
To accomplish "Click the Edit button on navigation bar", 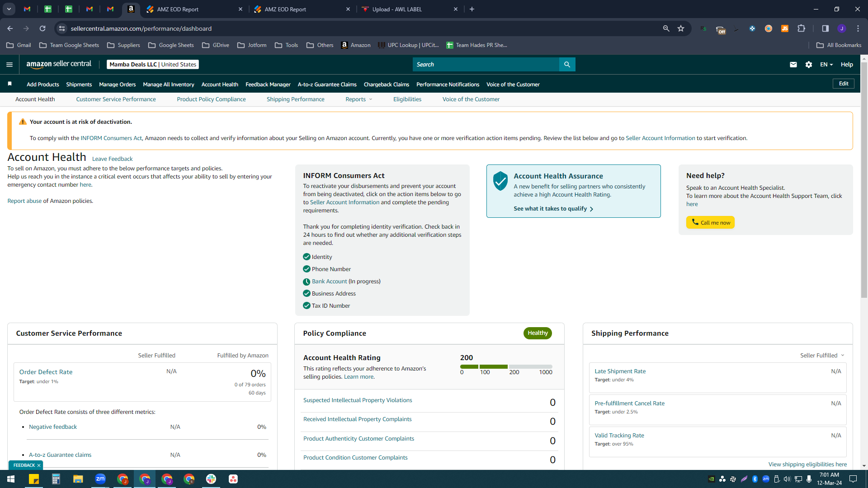I will point(844,84).
